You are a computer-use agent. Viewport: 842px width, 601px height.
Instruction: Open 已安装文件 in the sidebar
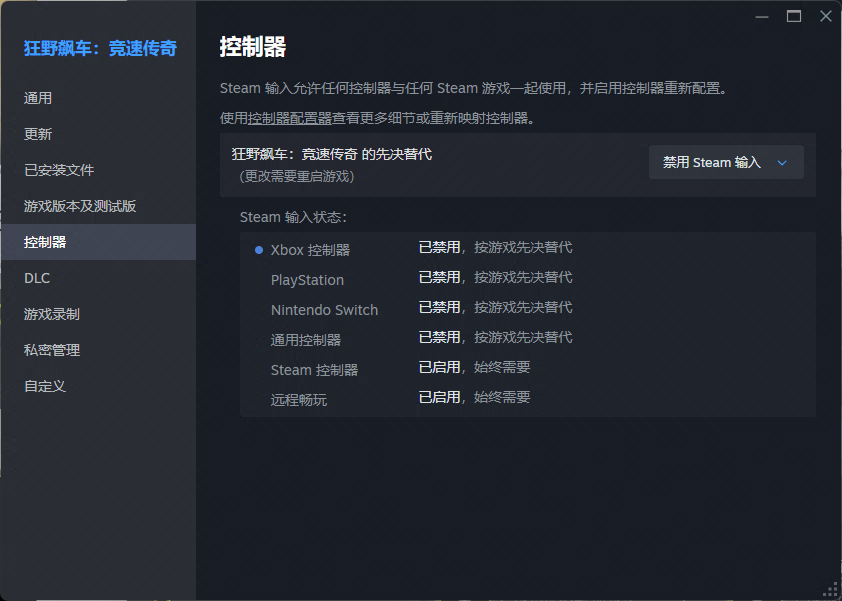[x=98, y=170]
